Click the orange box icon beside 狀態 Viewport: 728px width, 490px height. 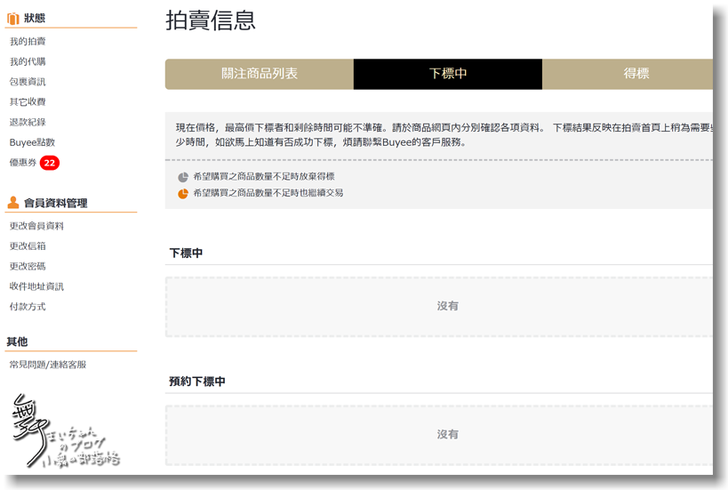tap(13, 18)
